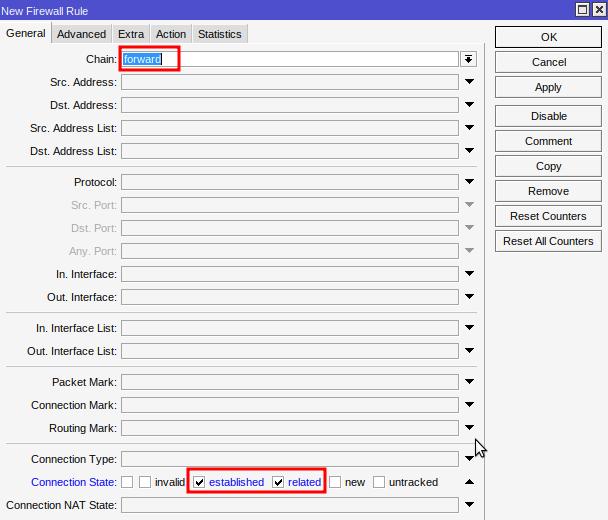Image resolution: width=608 pixels, height=520 pixels.
Task: View the Statistics tab
Action: click(219, 34)
